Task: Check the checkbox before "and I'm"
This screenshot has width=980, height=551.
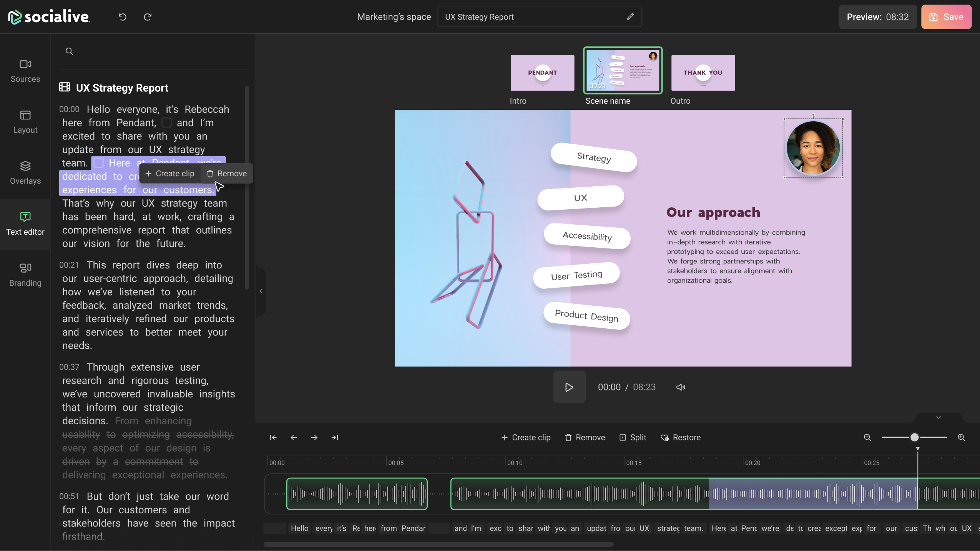Action: 166,122
